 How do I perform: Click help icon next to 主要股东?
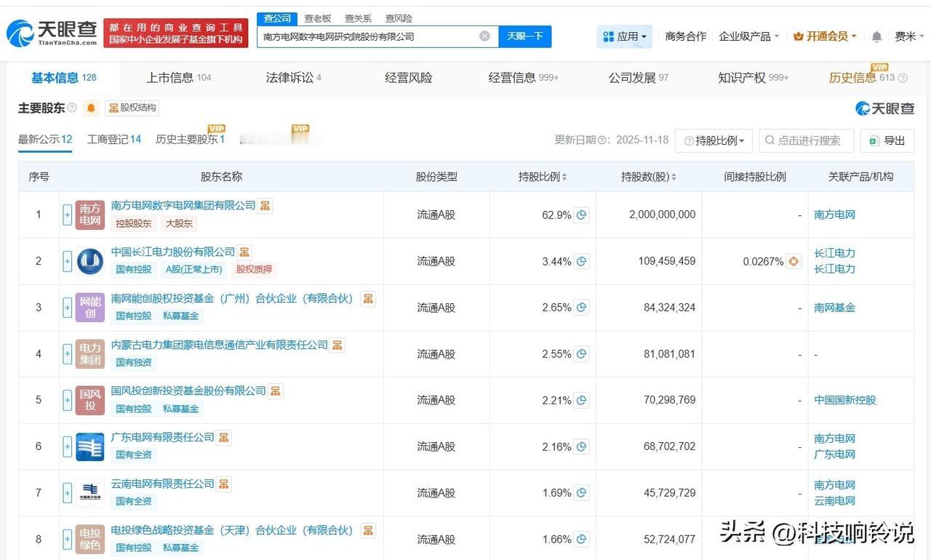(x=72, y=108)
